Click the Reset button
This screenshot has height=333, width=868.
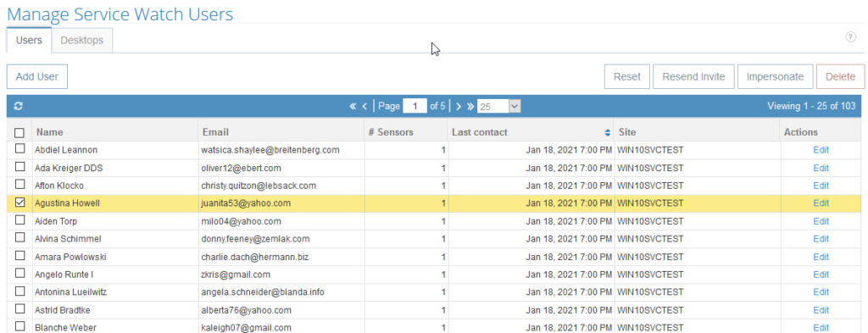click(626, 76)
